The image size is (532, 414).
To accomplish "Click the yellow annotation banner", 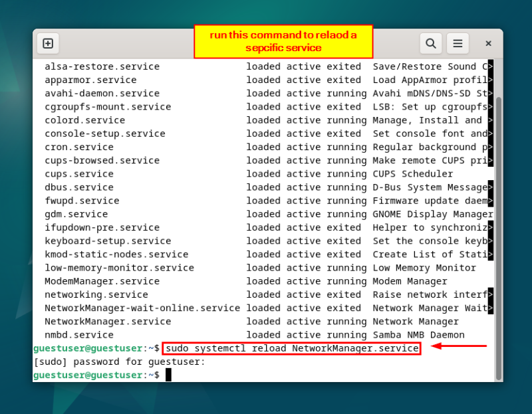I will 283,42.
